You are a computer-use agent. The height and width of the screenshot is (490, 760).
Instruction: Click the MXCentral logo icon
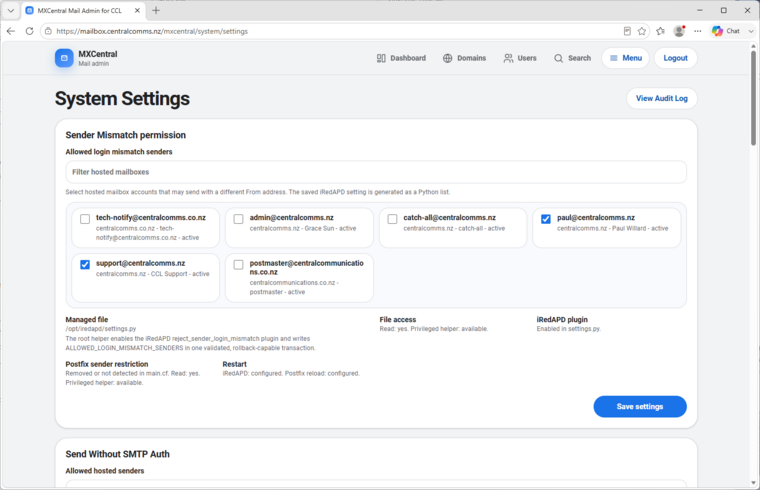point(64,58)
